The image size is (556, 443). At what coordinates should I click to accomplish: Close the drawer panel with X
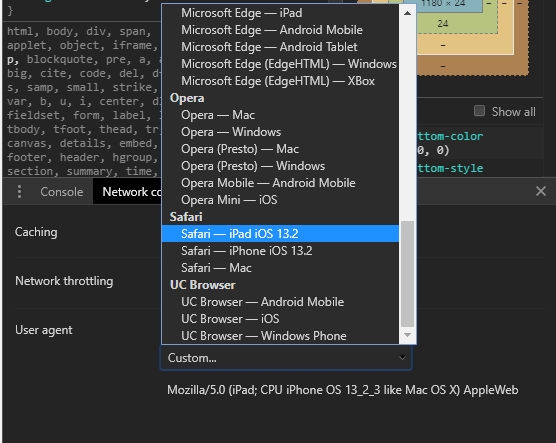coord(541,192)
